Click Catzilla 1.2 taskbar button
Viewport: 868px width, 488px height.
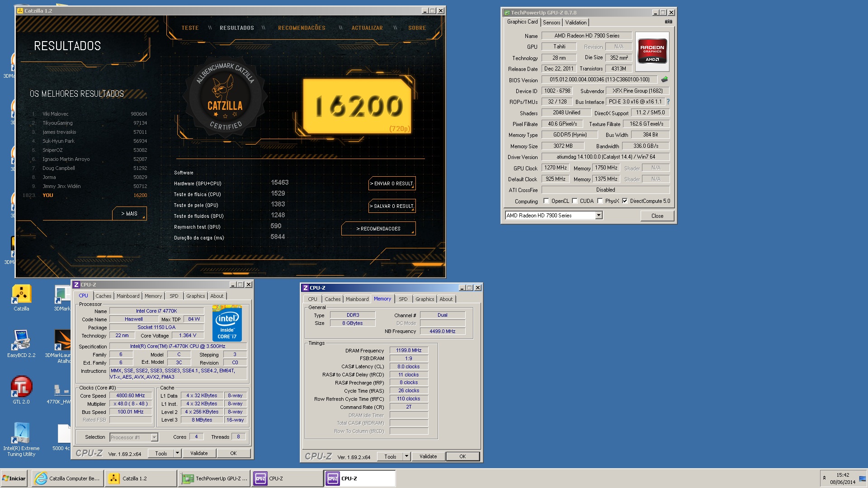141,479
